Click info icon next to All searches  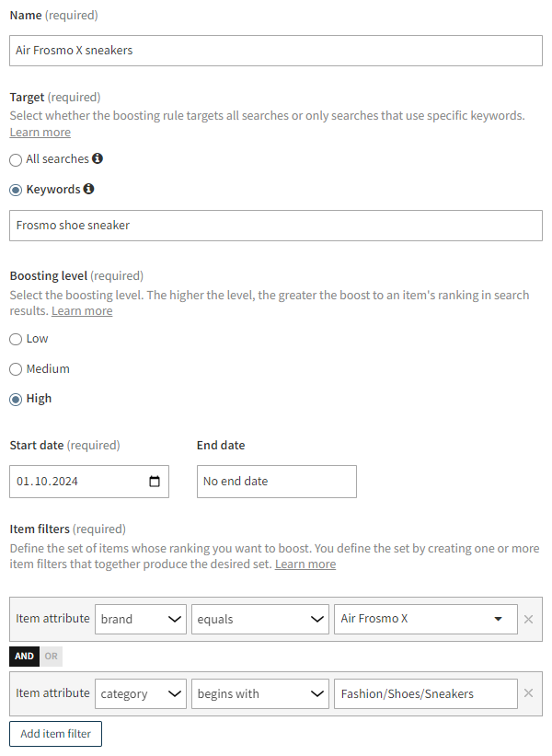98,158
